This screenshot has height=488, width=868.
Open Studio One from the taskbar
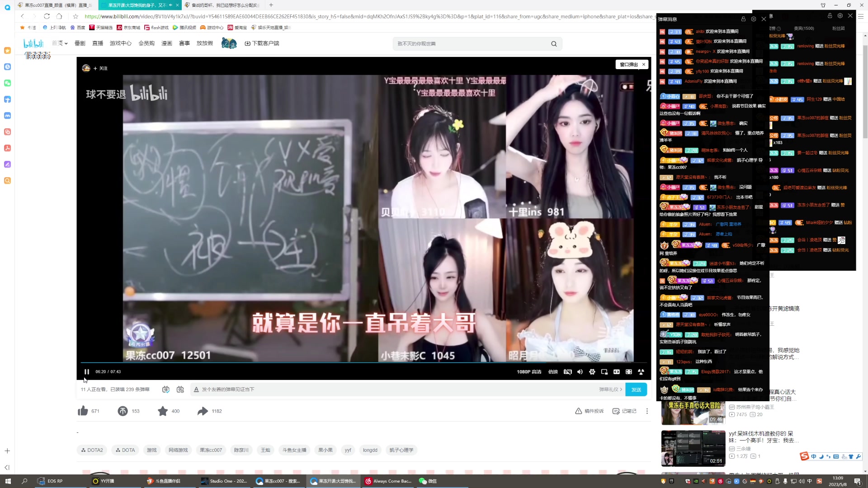coord(225,481)
